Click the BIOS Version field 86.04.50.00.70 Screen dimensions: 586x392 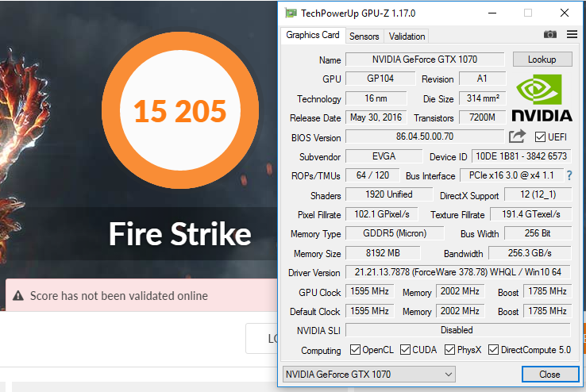tap(425, 136)
